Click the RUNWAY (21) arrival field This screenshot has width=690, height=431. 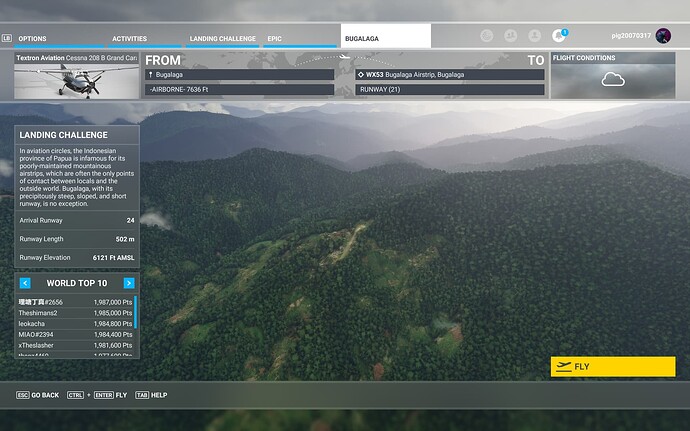pyautogui.click(x=450, y=90)
